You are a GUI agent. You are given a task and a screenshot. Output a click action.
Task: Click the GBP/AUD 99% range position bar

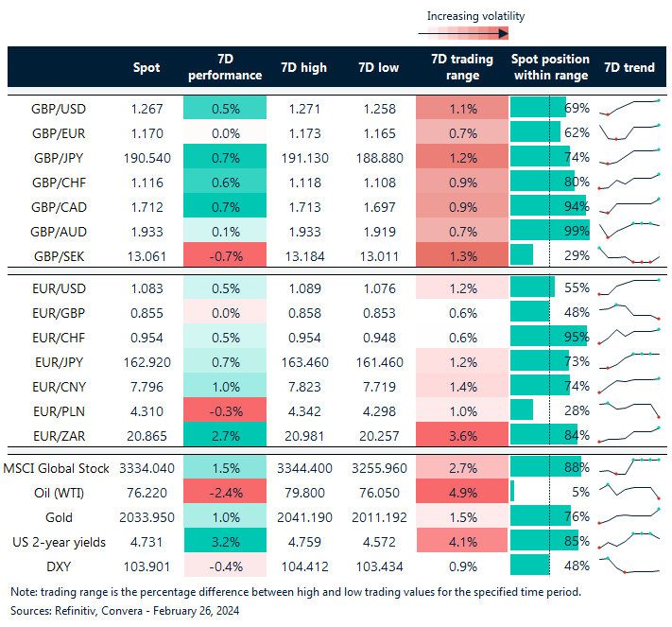[549, 230]
